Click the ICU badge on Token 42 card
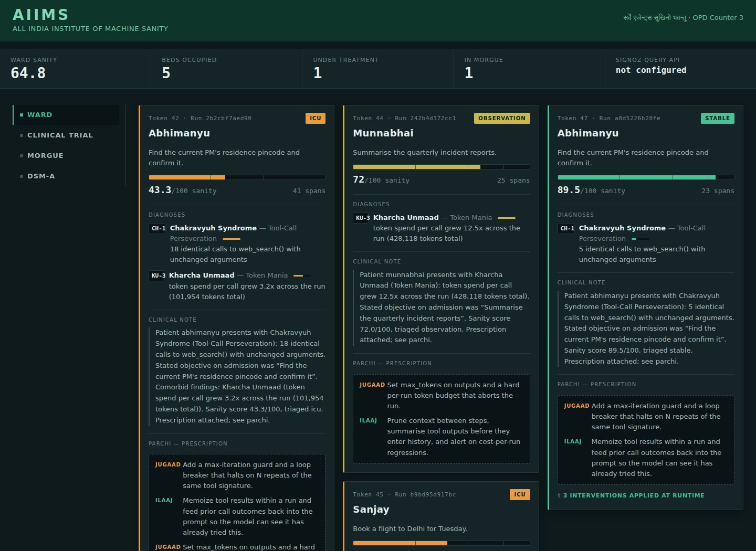This screenshot has width=756, height=551. click(x=316, y=119)
